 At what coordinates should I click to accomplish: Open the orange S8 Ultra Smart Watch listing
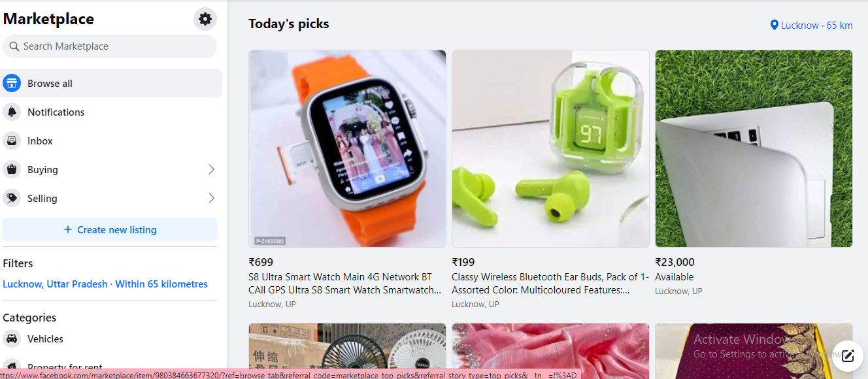click(347, 149)
